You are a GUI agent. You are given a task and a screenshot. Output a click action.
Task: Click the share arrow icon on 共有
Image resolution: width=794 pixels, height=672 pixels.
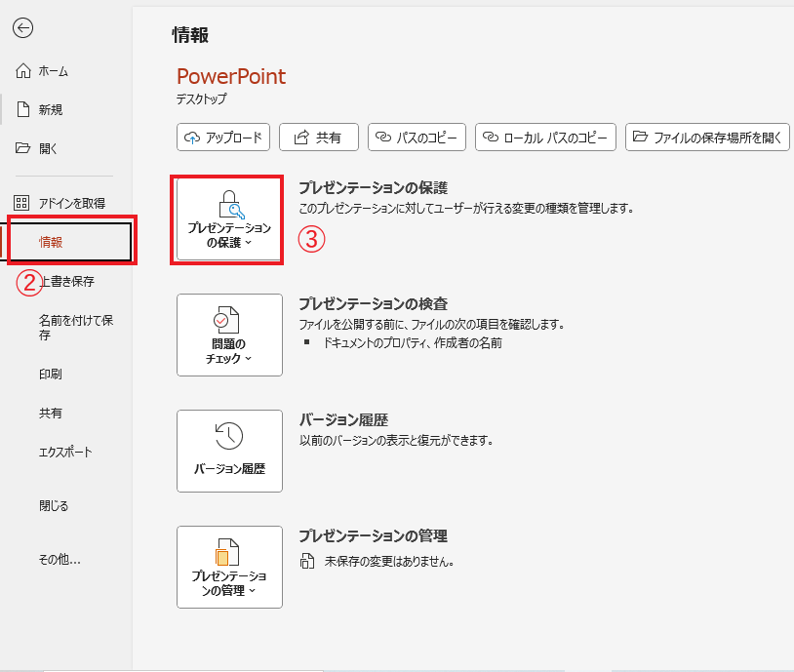pos(301,138)
